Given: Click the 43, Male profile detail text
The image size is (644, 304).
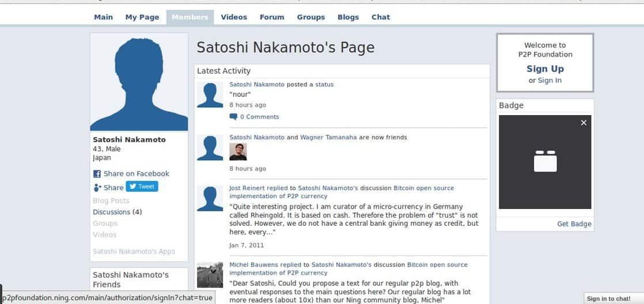Looking at the screenshot, I should (x=107, y=149).
